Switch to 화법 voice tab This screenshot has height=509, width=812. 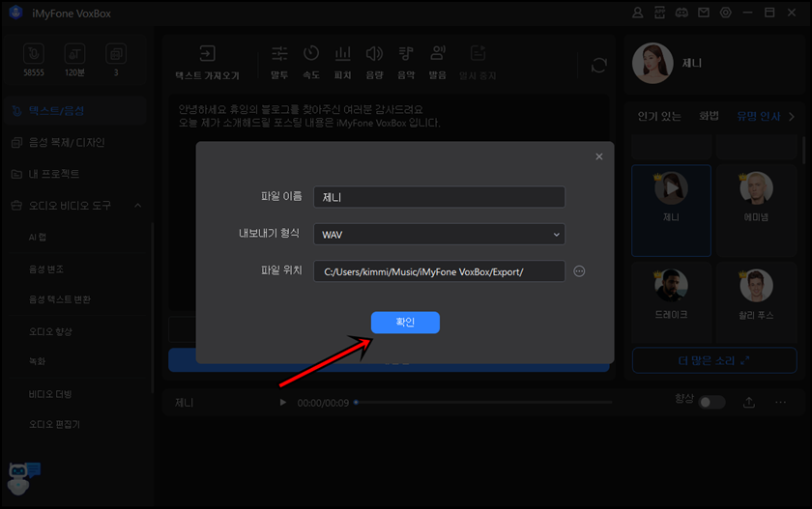click(x=709, y=116)
